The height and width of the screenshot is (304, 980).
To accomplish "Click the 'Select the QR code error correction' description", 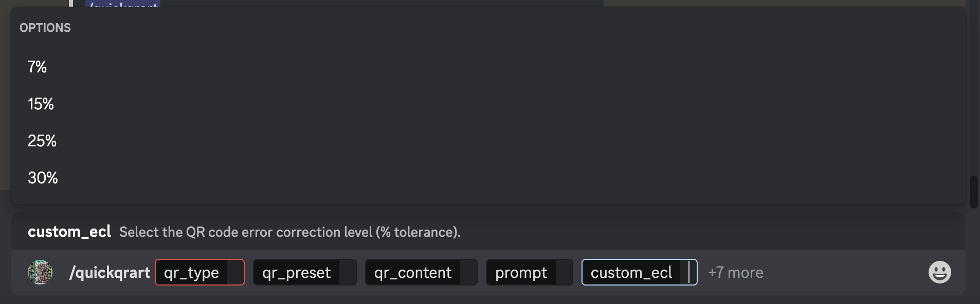I will pyautogui.click(x=289, y=232).
